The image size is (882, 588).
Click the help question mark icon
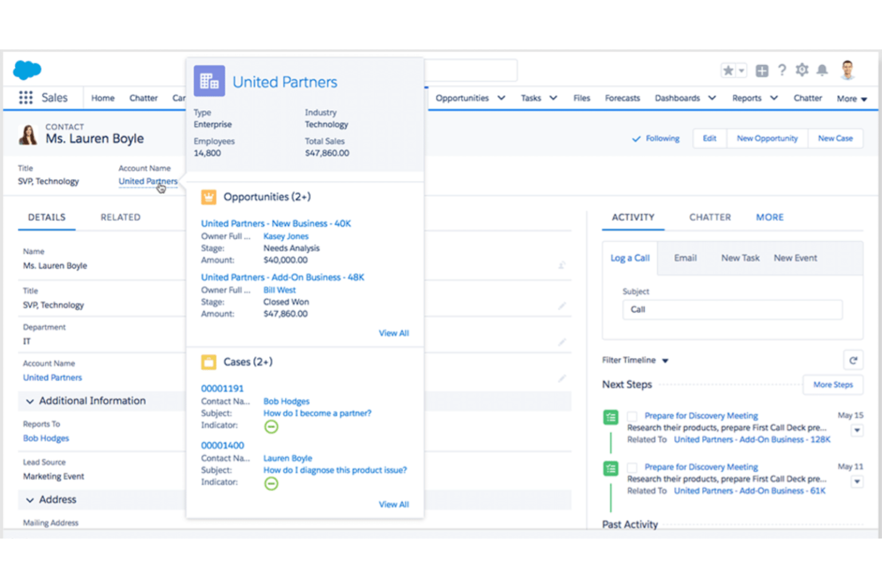(x=782, y=70)
